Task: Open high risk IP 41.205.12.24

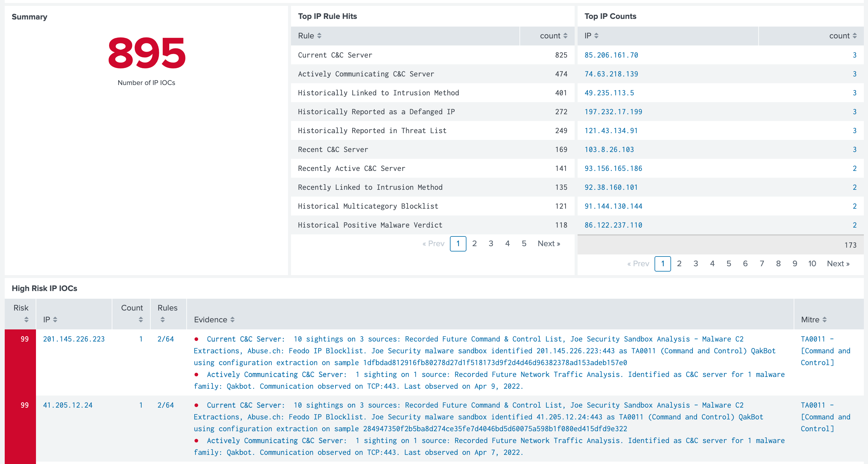Action: point(68,405)
